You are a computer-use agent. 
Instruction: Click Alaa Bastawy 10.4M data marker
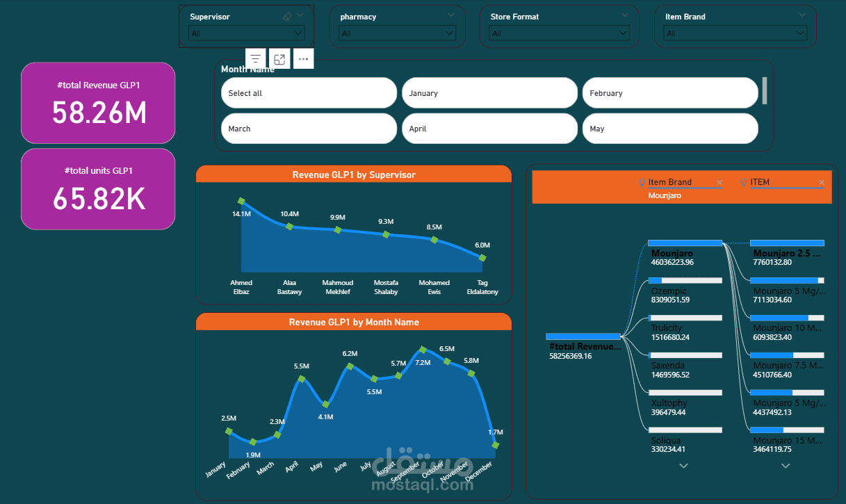click(x=289, y=226)
